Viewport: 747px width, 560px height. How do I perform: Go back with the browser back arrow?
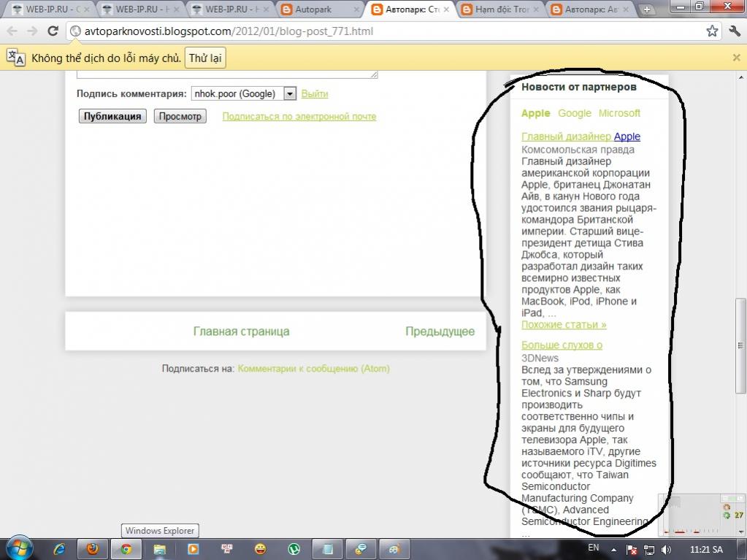12,31
